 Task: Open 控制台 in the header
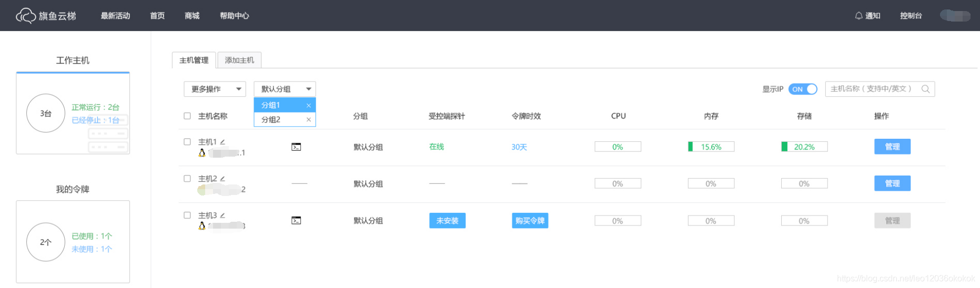tap(911, 16)
